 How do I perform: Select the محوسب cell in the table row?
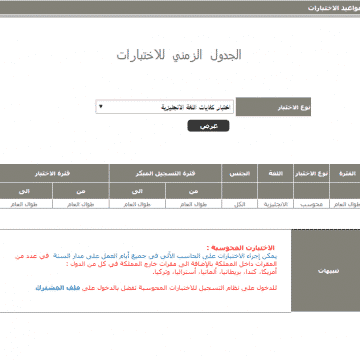[311, 204]
